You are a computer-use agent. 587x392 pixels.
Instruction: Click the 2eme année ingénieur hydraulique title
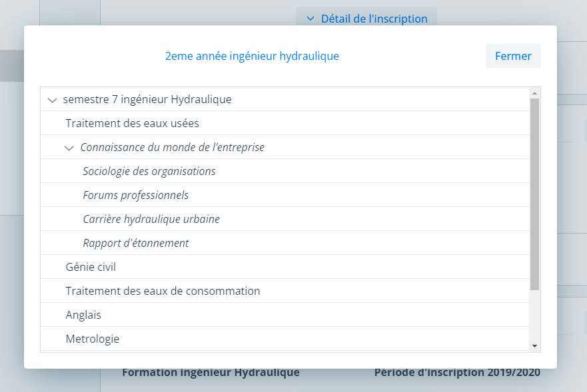252,56
